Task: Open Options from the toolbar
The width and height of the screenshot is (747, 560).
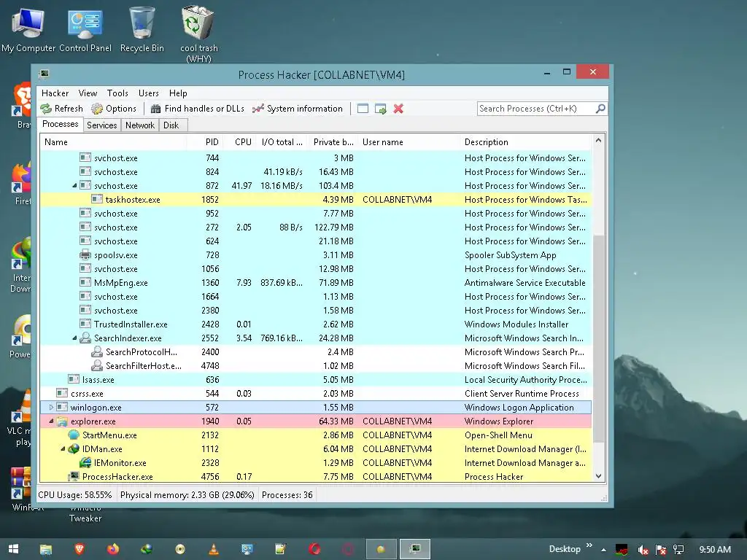Action: click(114, 109)
